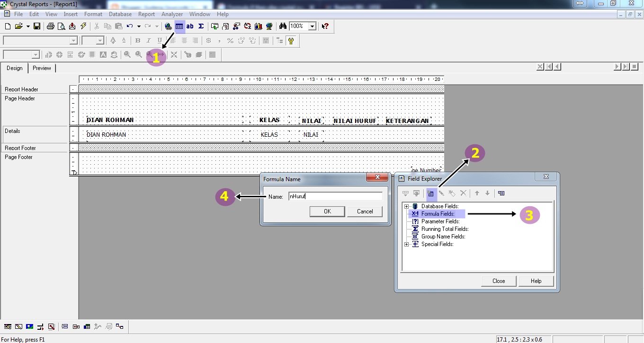Open the Field Explorer toolbar icon

coord(179,26)
